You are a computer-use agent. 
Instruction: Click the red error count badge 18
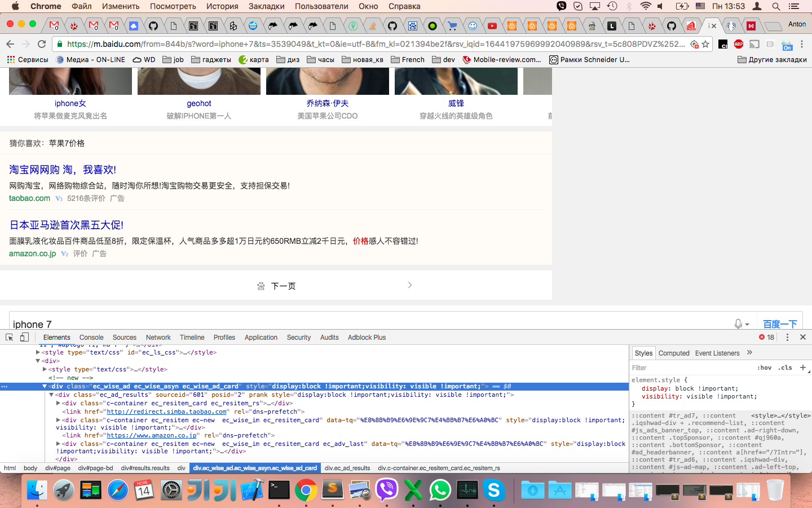coord(767,337)
